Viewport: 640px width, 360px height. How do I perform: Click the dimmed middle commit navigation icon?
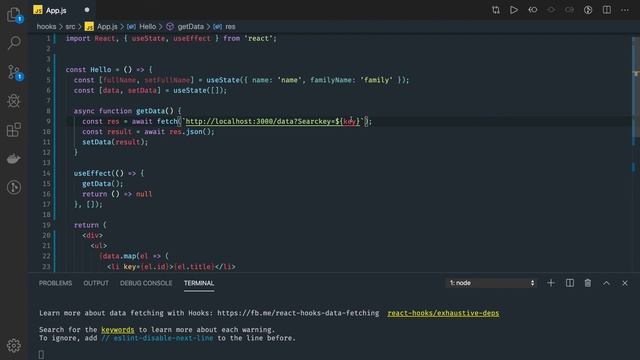(x=551, y=10)
